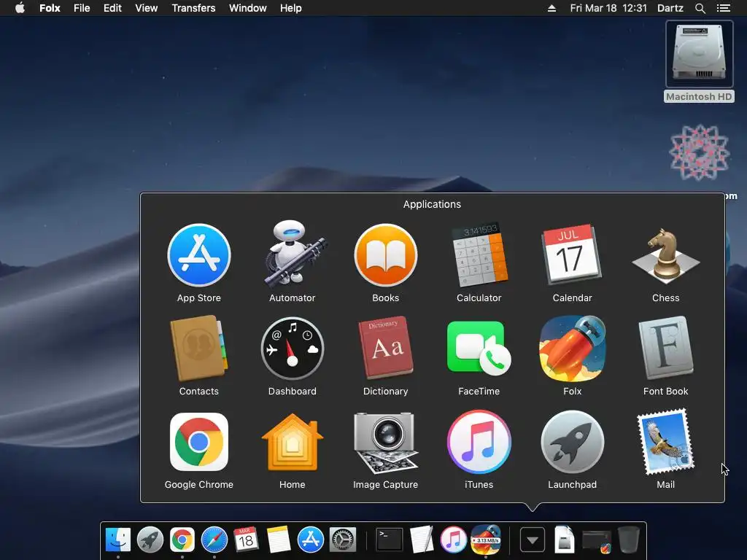Open the Dictionary app
This screenshot has height=560, width=747.
(386, 348)
